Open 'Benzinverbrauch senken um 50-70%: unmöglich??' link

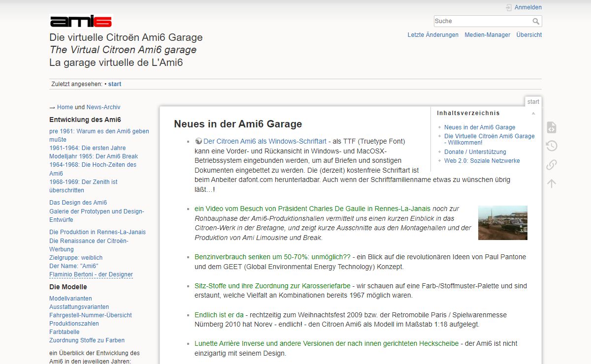click(x=272, y=257)
